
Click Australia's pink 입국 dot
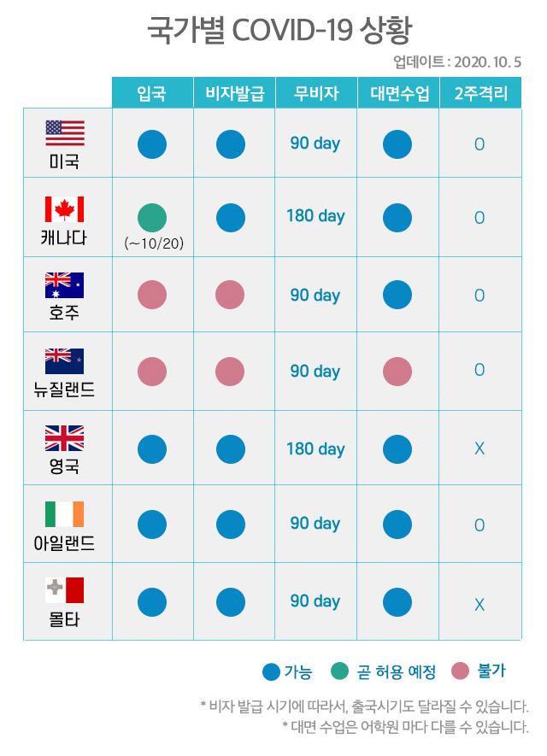pos(152,295)
